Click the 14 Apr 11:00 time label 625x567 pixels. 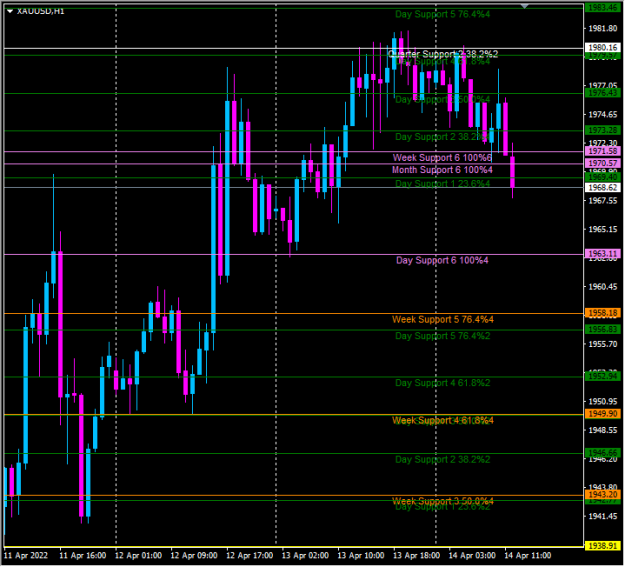(528, 555)
